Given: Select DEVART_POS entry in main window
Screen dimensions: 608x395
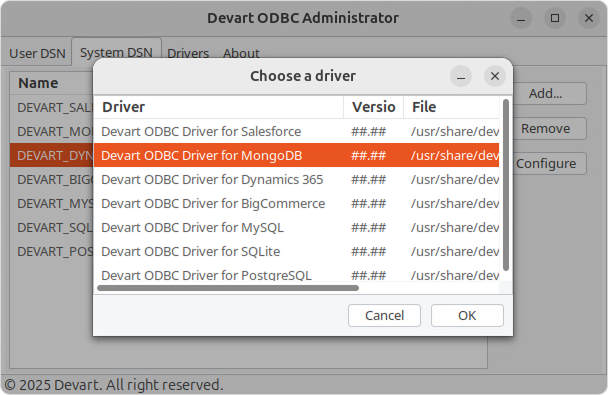Looking at the screenshot, I should click(52, 252).
